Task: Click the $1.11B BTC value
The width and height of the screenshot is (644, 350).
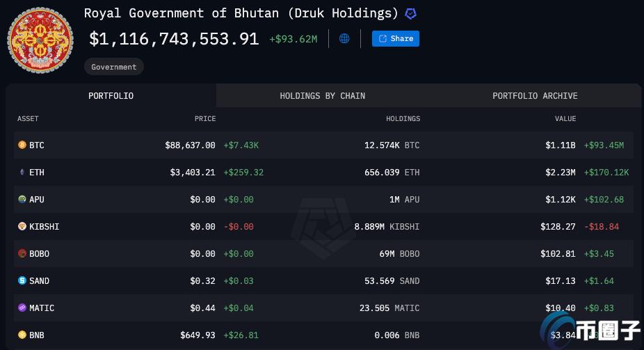Action: pyautogui.click(x=561, y=145)
